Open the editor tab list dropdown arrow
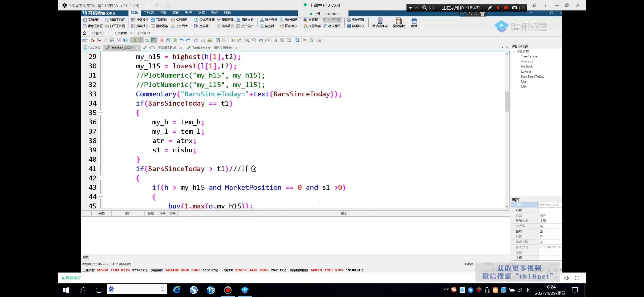This screenshot has width=644, height=297. (x=503, y=48)
